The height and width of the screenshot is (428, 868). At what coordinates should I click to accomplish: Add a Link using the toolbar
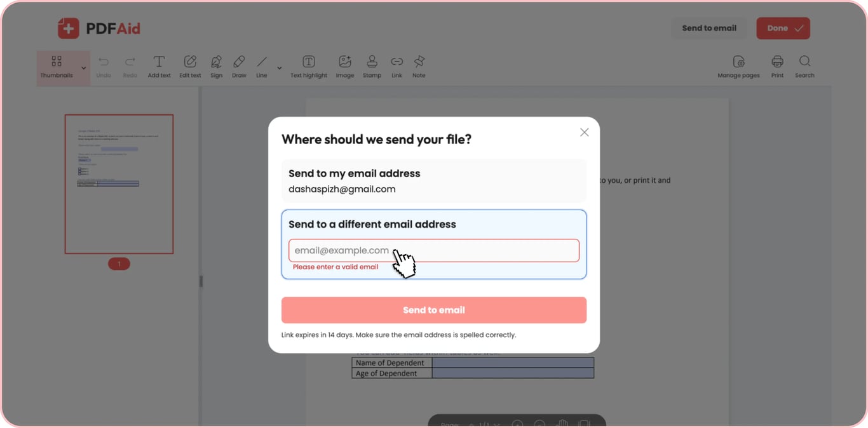(397, 67)
